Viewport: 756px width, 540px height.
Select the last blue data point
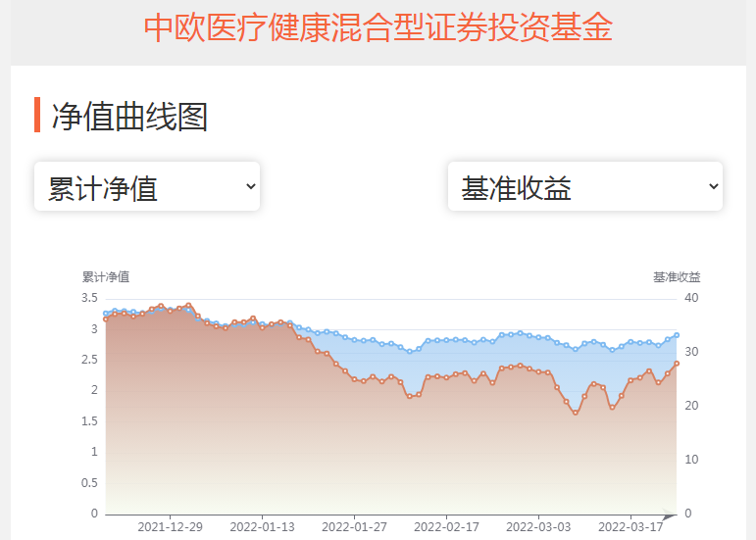(677, 335)
